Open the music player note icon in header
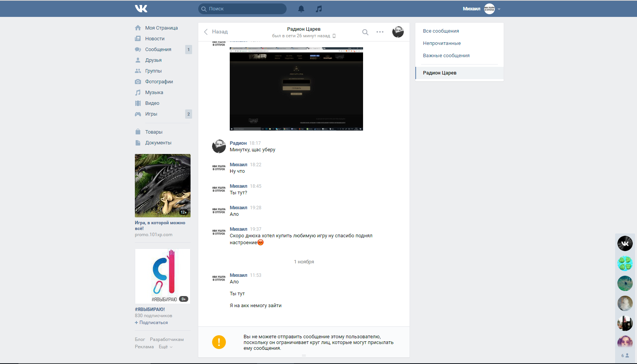 click(319, 9)
